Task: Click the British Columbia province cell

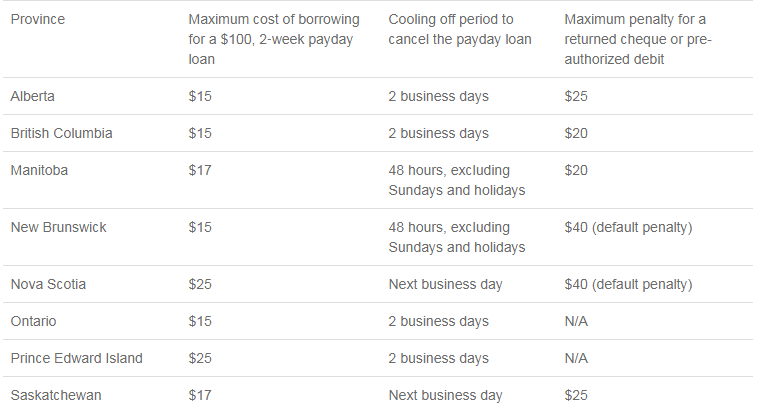Action: pyautogui.click(x=62, y=133)
